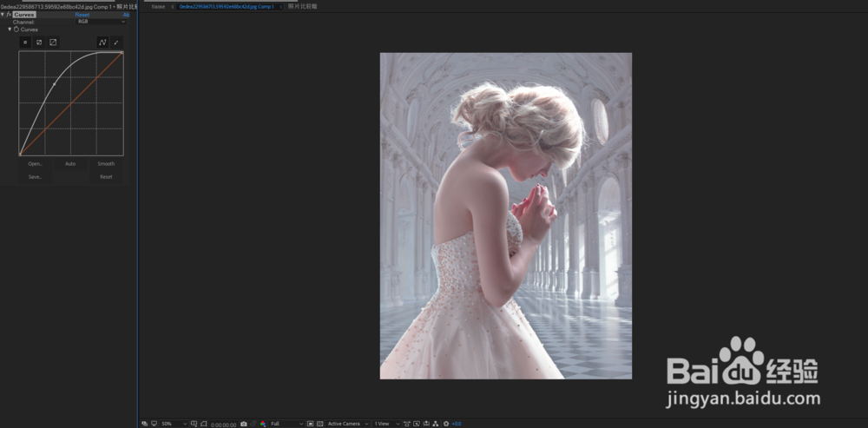Click the About link on Curves effect

click(126, 15)
